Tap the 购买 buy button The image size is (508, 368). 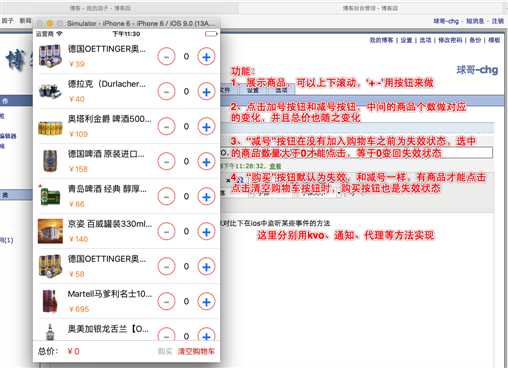(165, 351)
